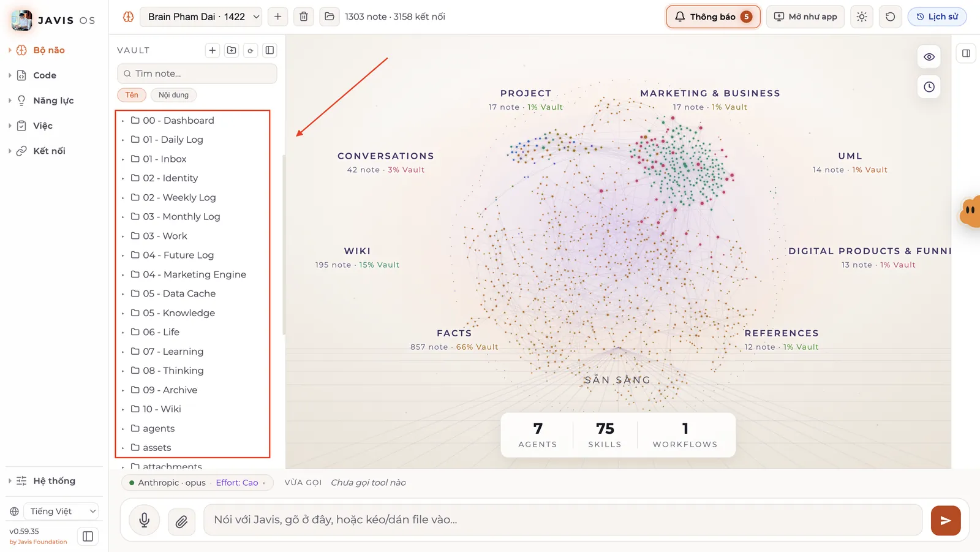Open the Code menu item

pos(45,75)
